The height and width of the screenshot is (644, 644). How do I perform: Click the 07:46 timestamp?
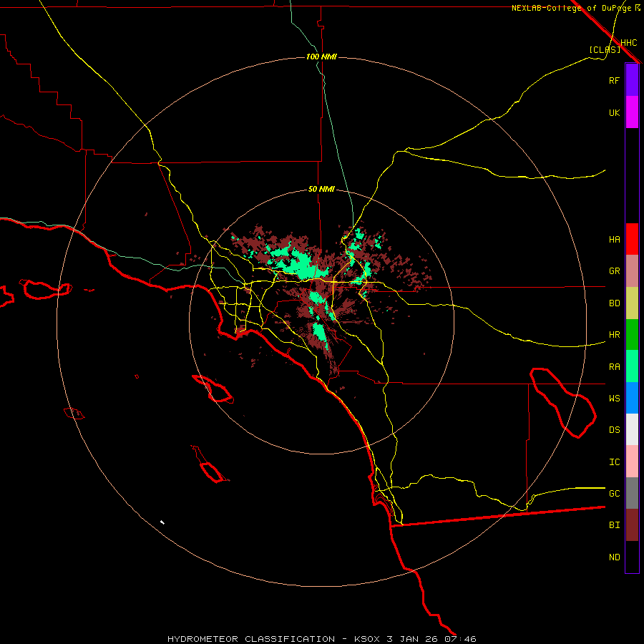tap(460, 639)
